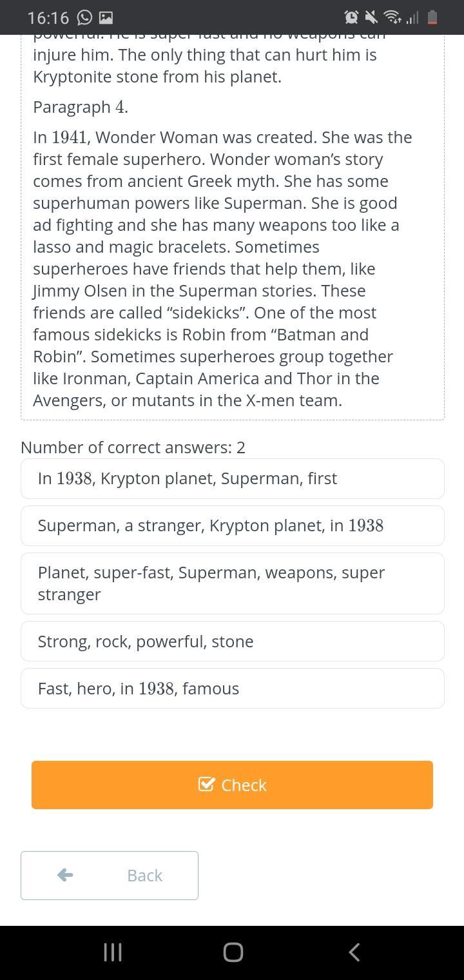Tap the battery status icon
The width and height of the screenshot is (464, 980).
point(432,17)
